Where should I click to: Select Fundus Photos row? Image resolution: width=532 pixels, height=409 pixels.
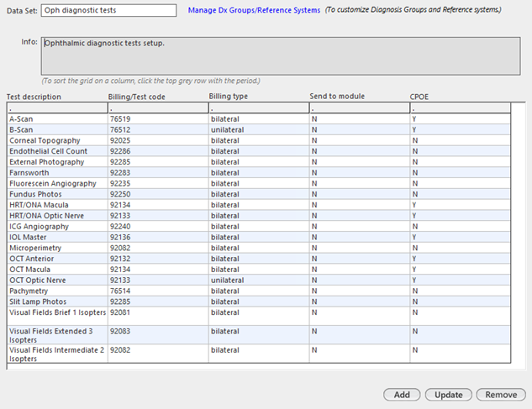(x=259, y=194)
